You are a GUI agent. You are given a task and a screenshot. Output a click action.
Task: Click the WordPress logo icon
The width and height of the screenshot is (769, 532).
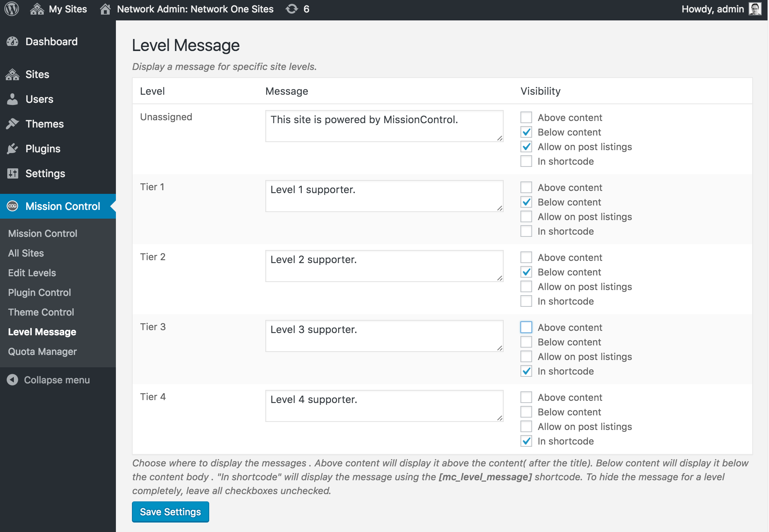coord(12,9)
